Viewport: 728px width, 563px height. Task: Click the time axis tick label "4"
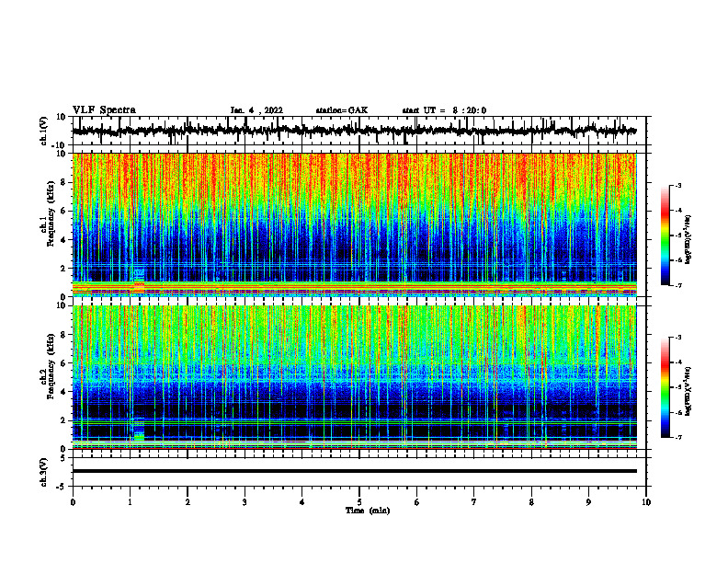point(301,502)
